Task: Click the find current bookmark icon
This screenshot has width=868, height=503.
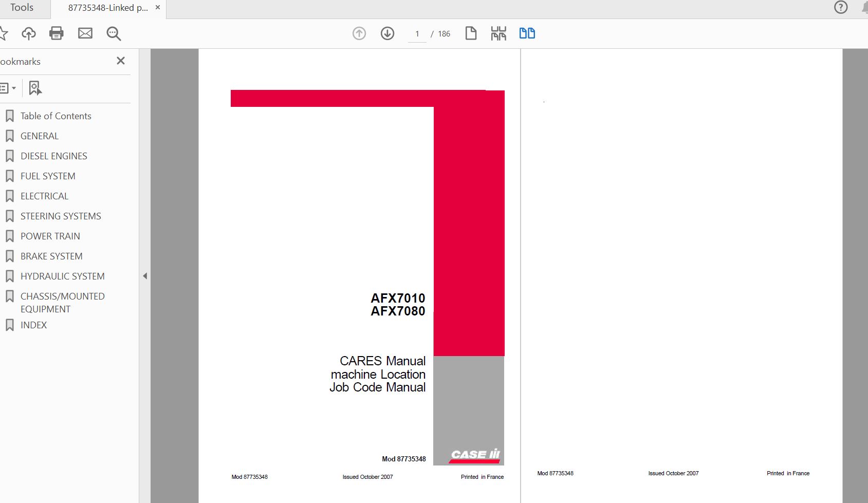Action: point(35,88)
